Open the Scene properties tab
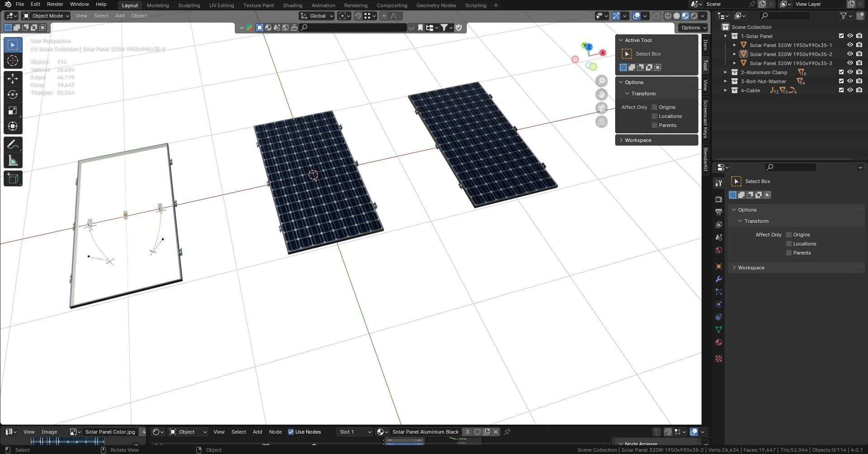 click(x=718, y=237)
